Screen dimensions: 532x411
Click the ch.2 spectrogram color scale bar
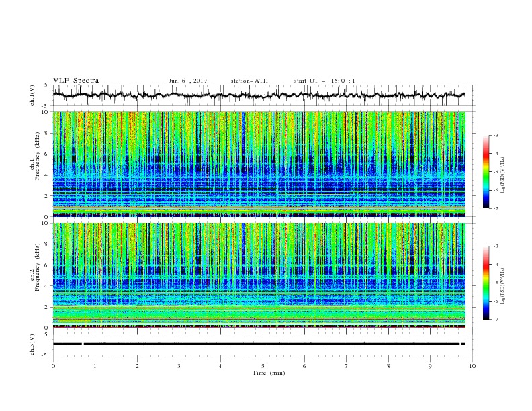pyautogui.click(x=486, y=283)
